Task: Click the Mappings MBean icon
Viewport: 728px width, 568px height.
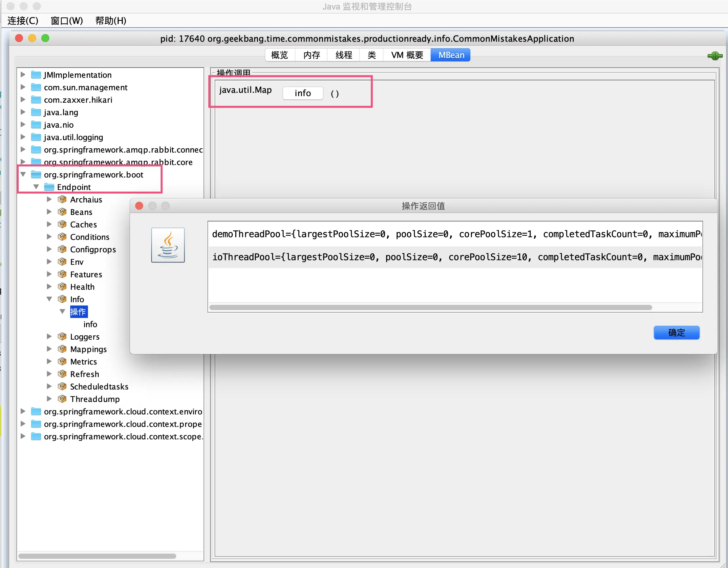Action: point(62,349)
